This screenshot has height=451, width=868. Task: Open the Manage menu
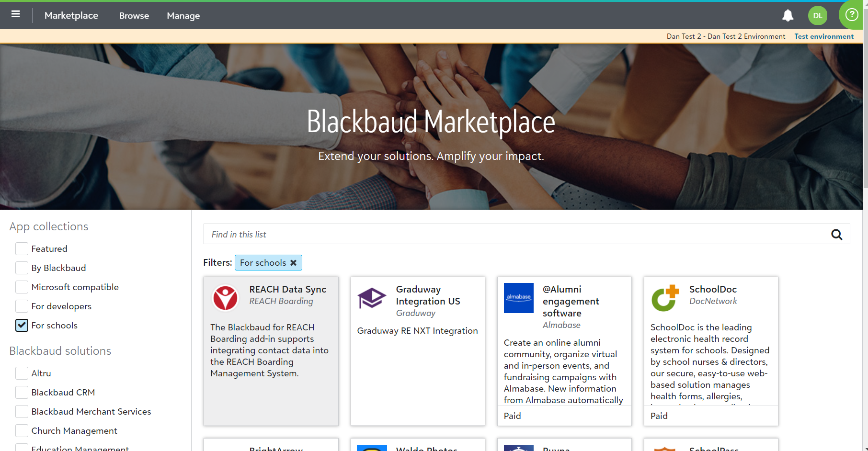pyautogui.click(x=183, y=16)
